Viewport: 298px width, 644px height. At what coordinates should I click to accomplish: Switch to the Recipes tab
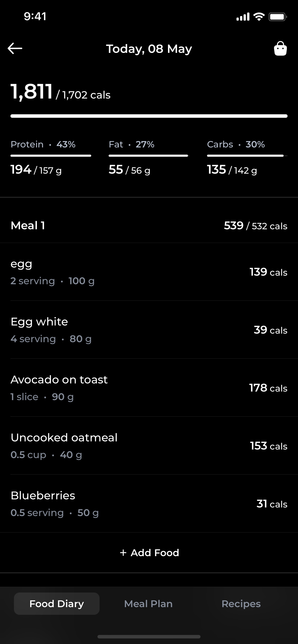tap(241, 604)
